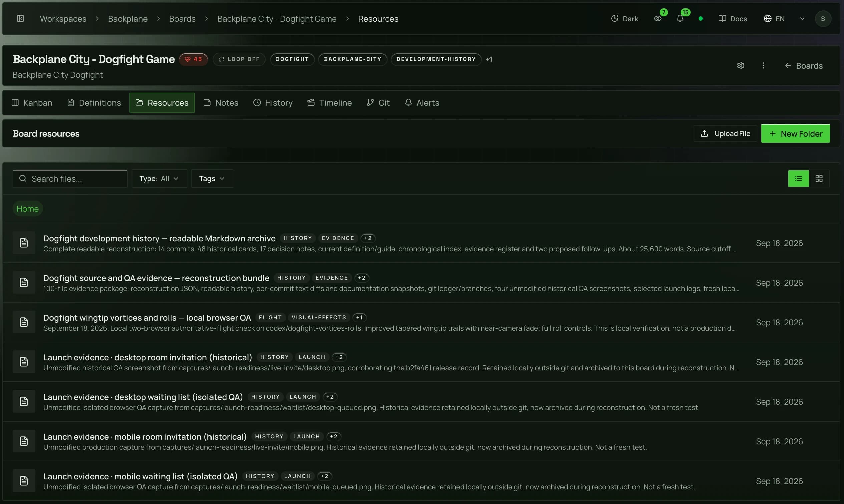
Task: Click the Home folder breadcrumb
Action: tap(28, 209)
